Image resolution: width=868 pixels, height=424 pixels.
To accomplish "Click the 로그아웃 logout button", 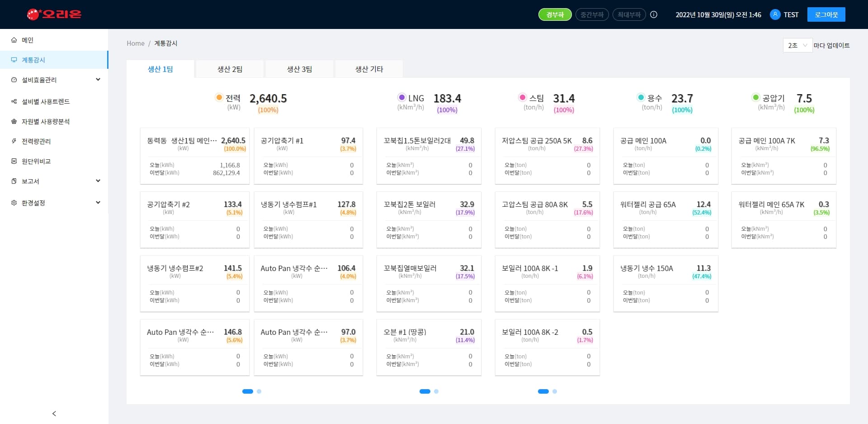I will [x=826, y=14].
